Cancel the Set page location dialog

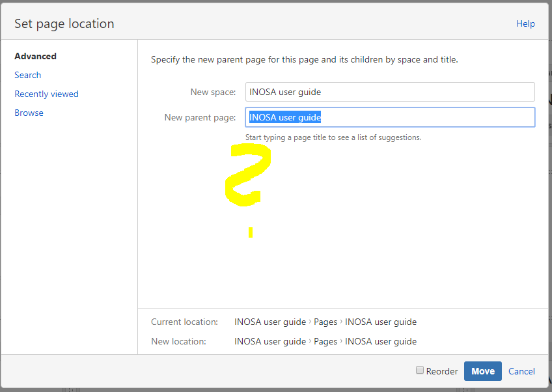click(x=521, y=371)
